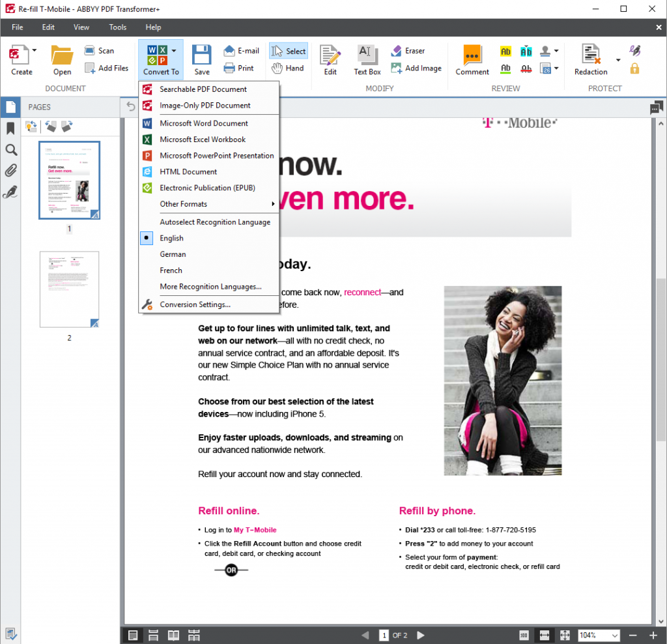This screenshot has width=667, height=644.
Task: Choose Searchable PDF Document option
Action: point(203,89)
